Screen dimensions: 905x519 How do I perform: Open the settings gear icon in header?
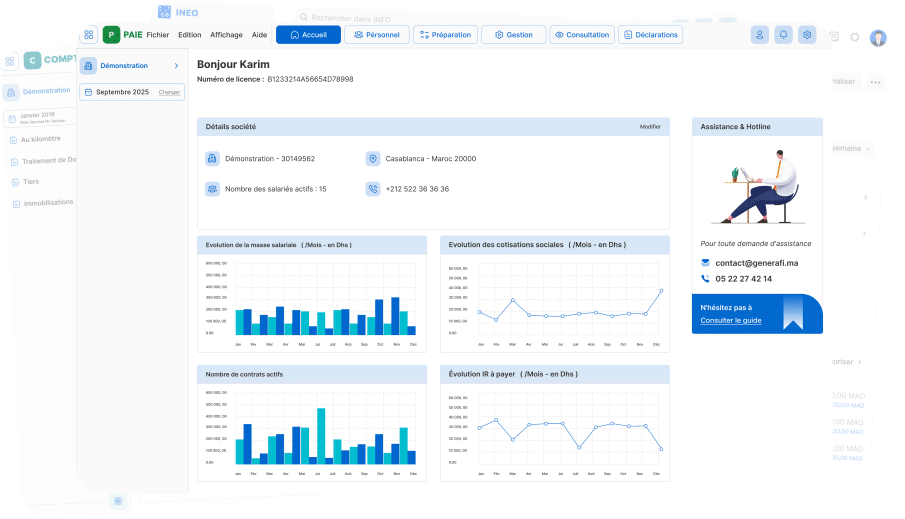[807, 35]
